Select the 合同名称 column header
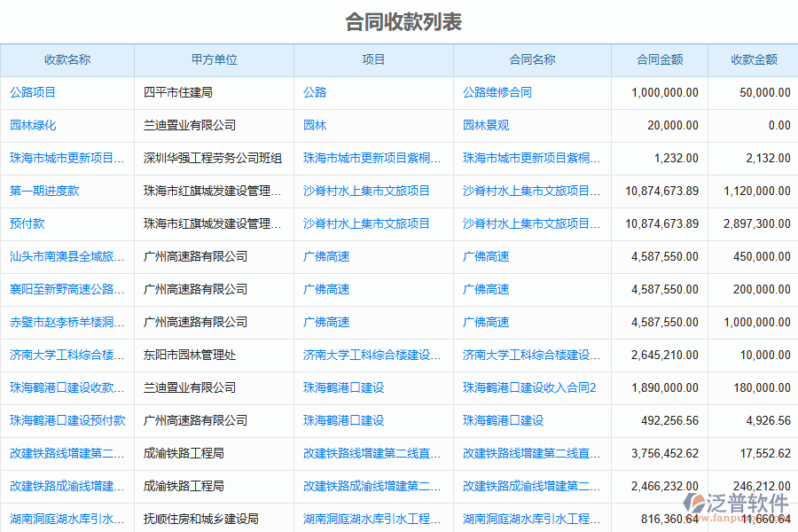Viewport: 798px width, 532px height. pos(532,60)
